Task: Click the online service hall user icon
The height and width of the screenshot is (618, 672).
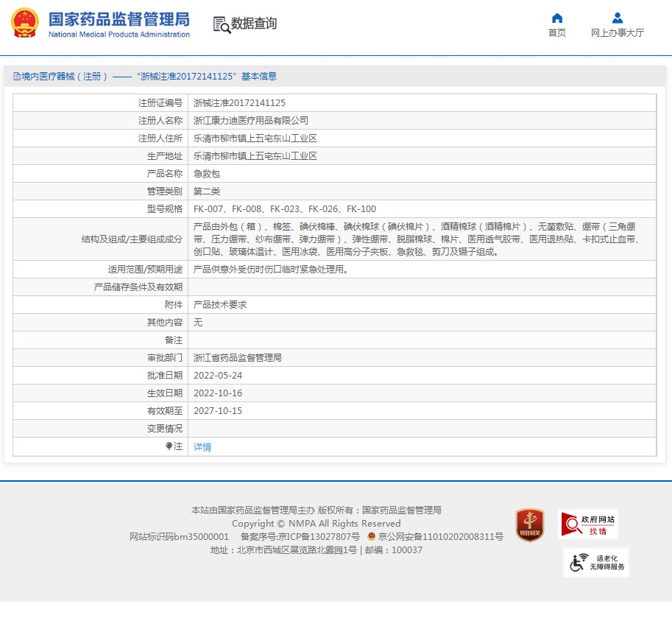Action: 617,18
